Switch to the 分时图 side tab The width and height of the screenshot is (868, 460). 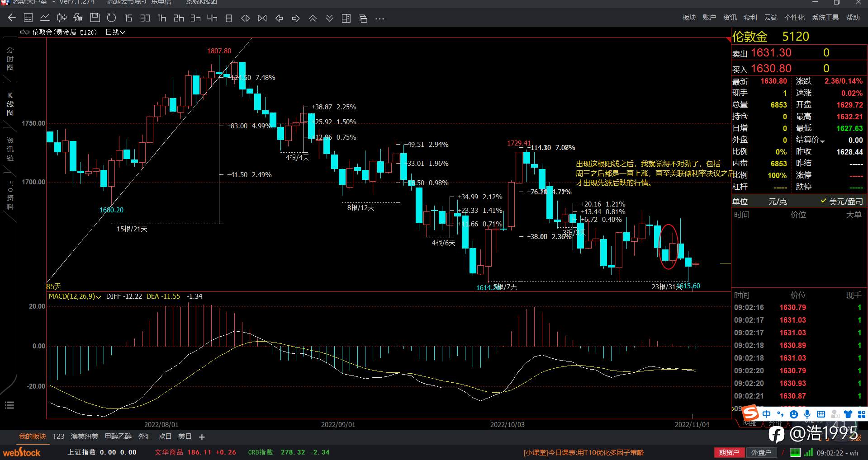[x=10, y=59]
